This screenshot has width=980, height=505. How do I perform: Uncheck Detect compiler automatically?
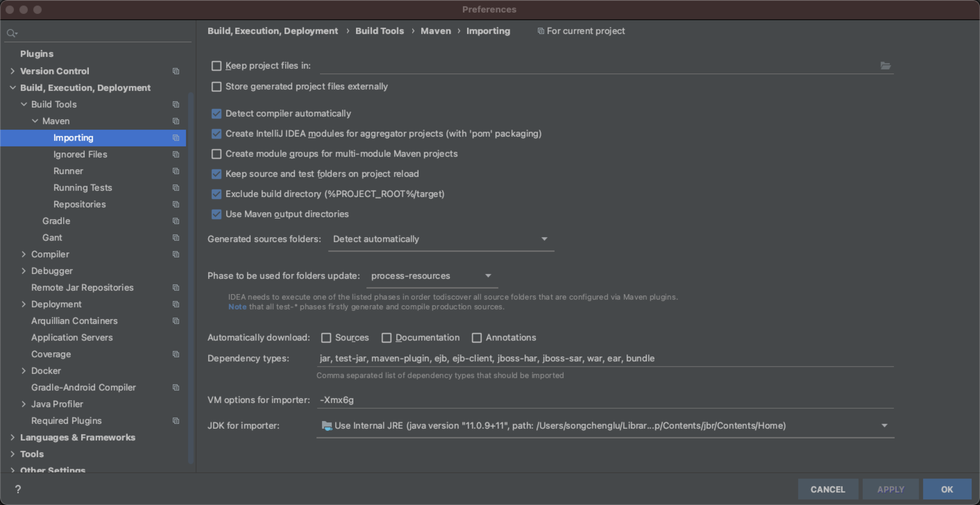(217, 114)
